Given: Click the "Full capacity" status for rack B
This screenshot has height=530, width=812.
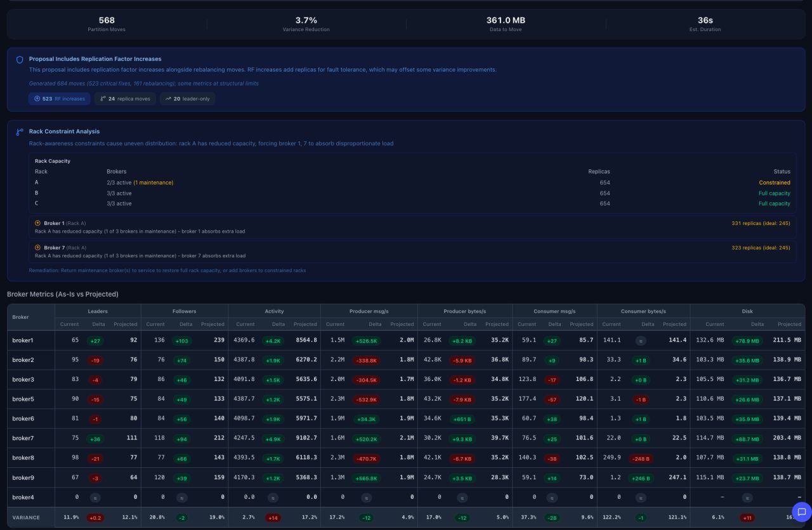Looking at the screenshot, I should click(775, 193).
